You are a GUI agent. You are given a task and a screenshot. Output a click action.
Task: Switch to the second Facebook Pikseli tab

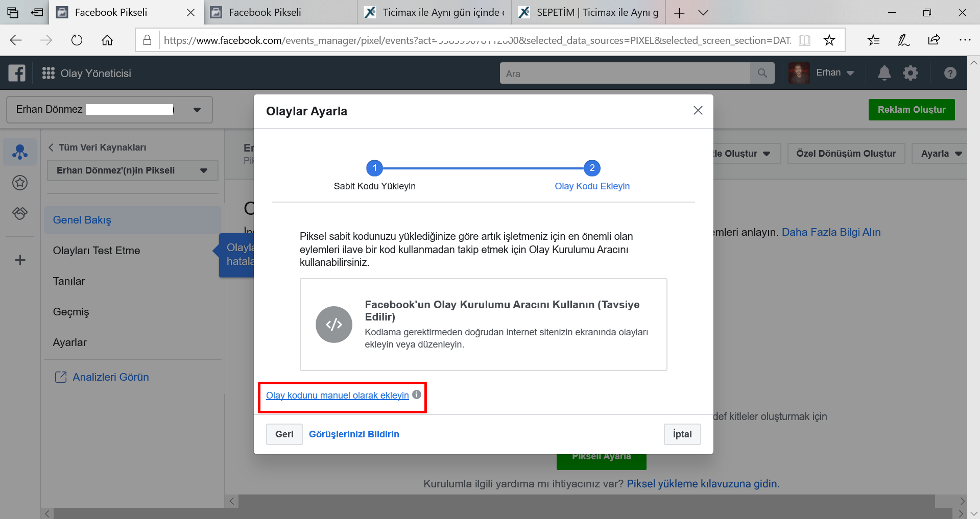(280, 13)
